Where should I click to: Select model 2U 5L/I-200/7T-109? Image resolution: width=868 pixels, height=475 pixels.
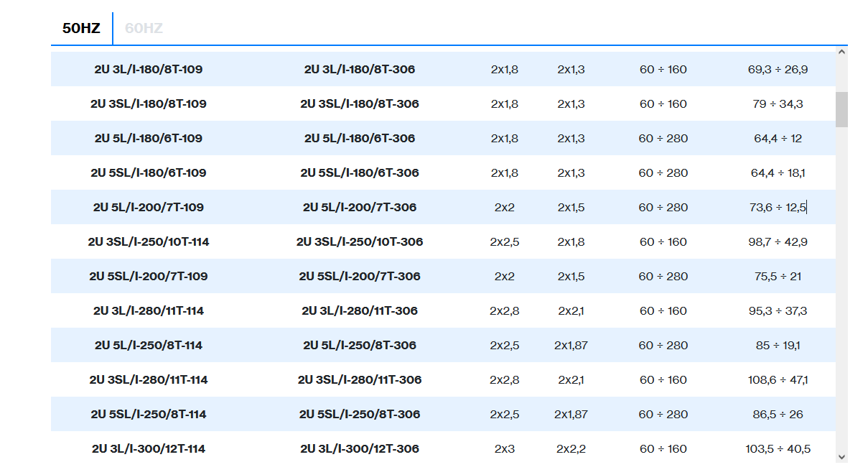[x=149, y=208]
